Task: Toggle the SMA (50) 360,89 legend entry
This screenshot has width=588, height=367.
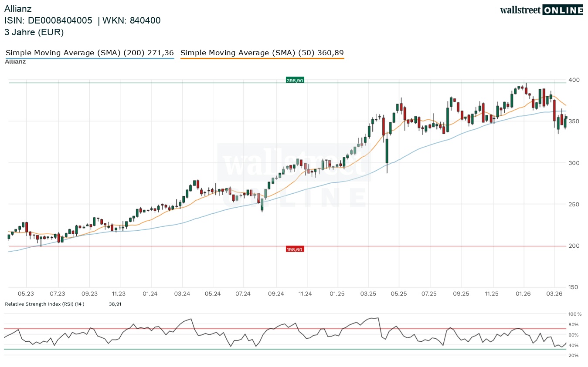Action: 262,53
